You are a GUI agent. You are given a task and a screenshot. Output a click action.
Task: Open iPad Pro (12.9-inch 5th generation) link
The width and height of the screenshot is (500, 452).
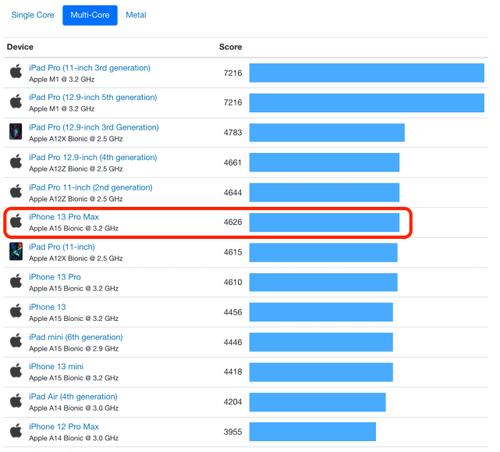[x=93, y=97]
